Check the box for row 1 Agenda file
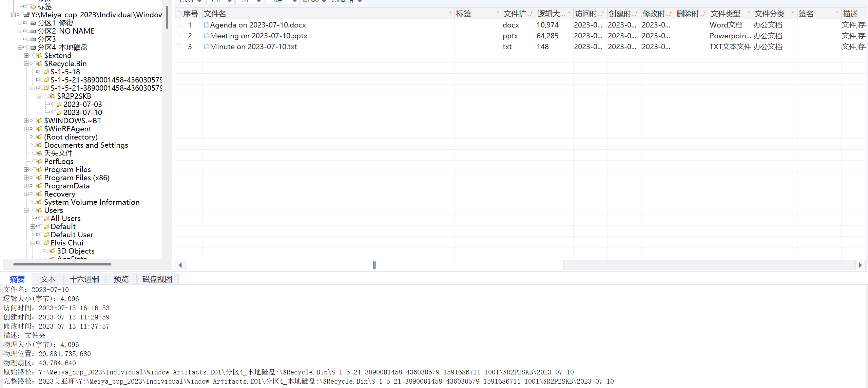The height and width of the screenshot is (388, 868). pyautogui.click(x=179, y=25)
